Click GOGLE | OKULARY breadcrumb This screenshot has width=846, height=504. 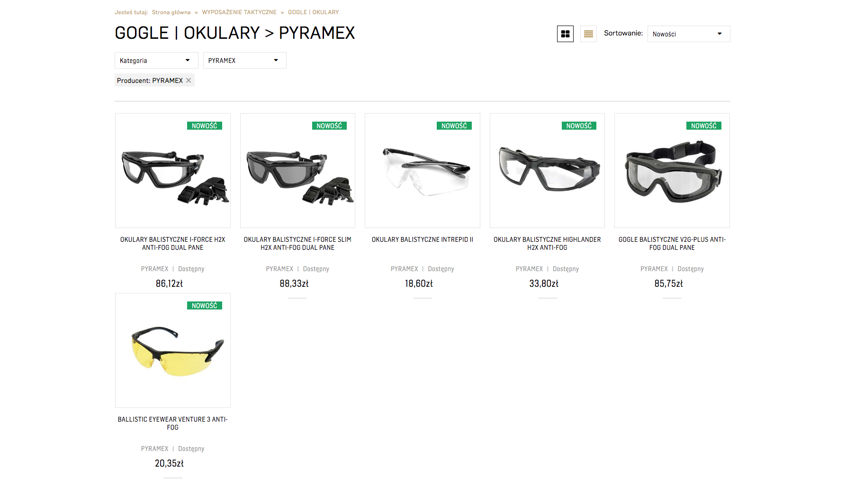pos(313,12)
